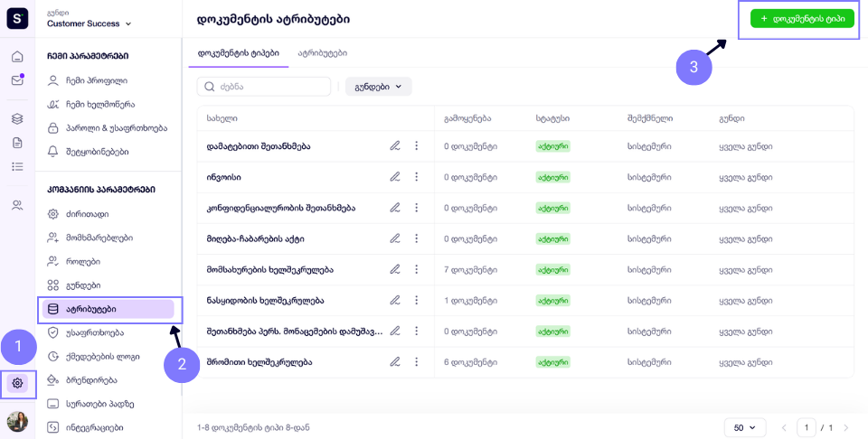Open the documents page icon in left rail

point(17,143)
